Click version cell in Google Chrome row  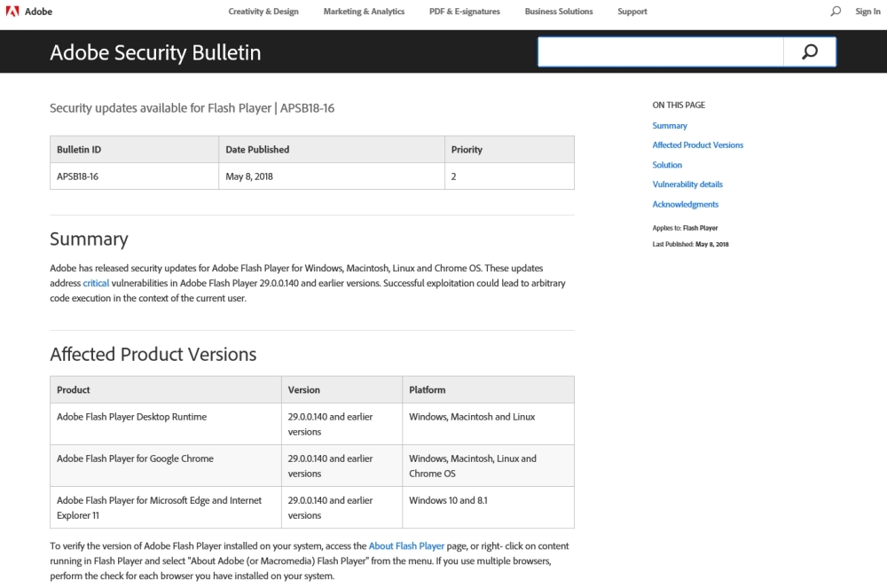341,466
